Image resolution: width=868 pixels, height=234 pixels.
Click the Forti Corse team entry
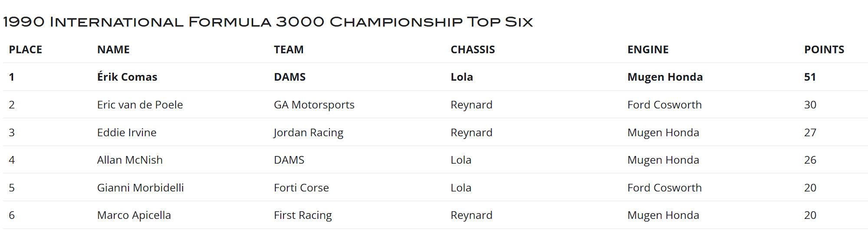[x=301, y=188]
